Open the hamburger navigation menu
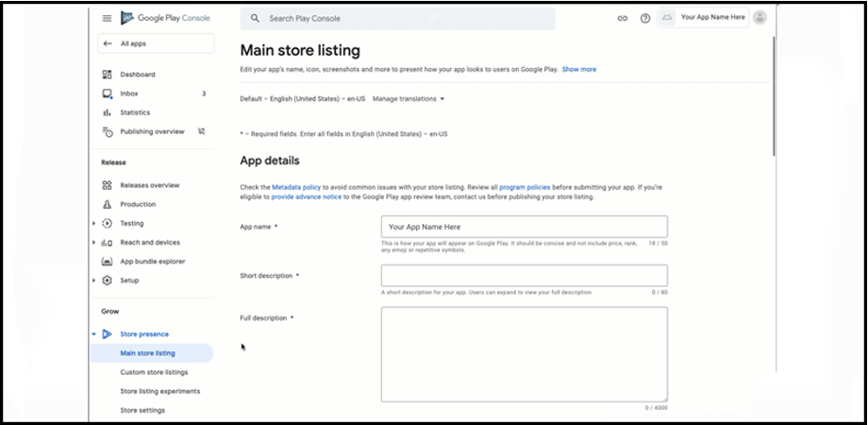 107,18
